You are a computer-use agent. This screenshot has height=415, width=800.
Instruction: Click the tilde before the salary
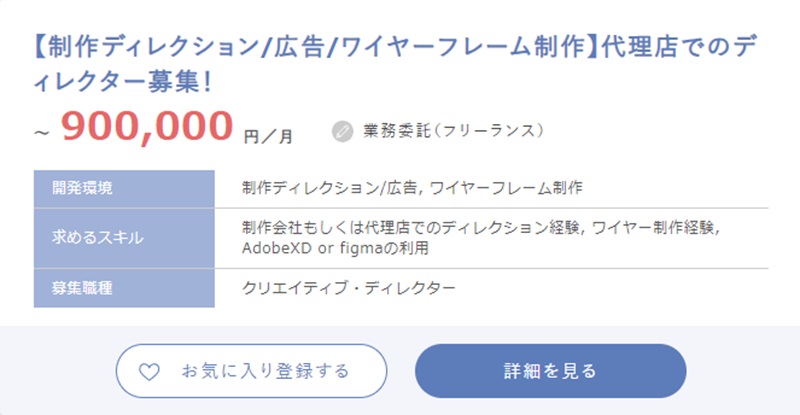point(42,134)
